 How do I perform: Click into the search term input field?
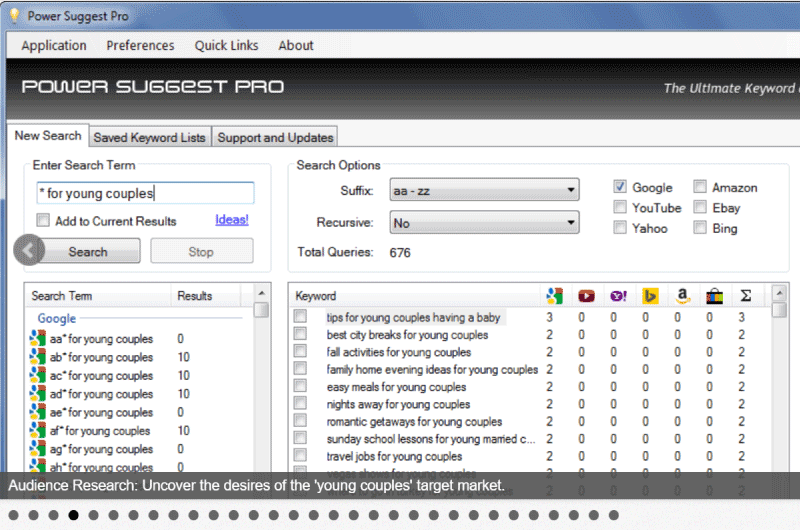(145, 193)
